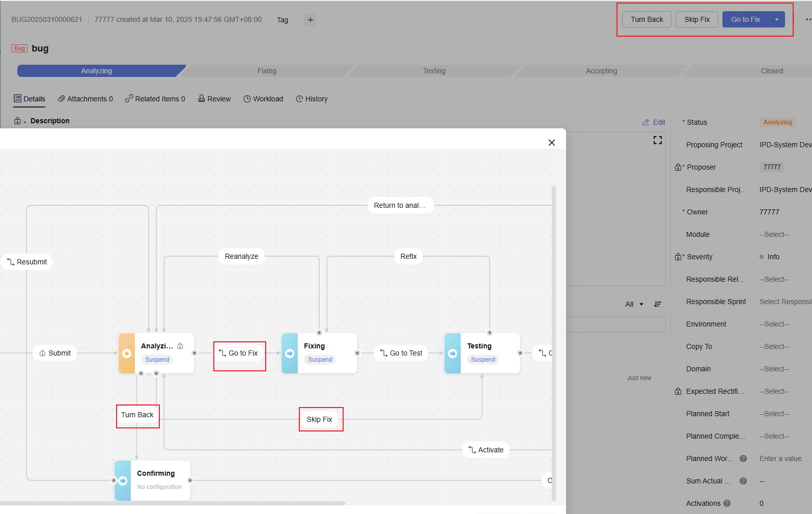Click the fullscreen expand icon in description
This screenshot has height=514, width=812.
(x=657, y=140)
